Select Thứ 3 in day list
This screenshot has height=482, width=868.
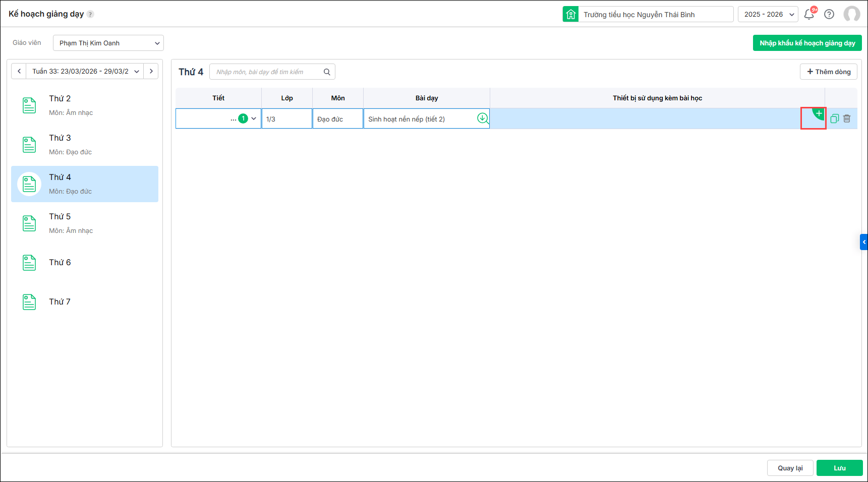tap(85, 145)
